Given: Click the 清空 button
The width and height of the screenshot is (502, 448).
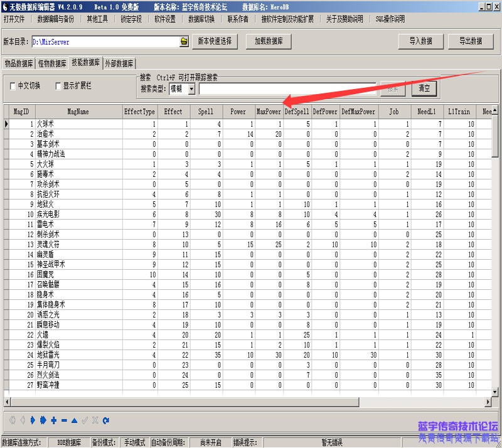Looking at the screenshot, I should 424,89.
